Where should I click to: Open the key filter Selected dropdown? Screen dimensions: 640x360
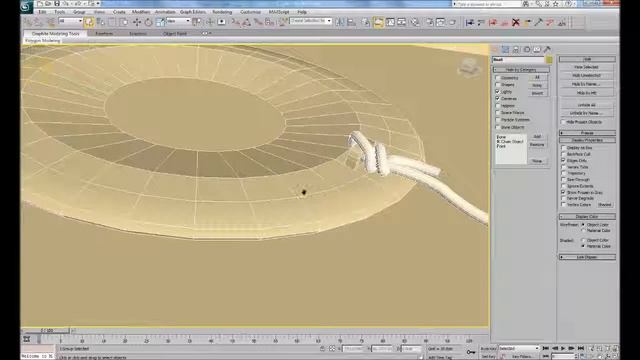[x=519, y=349]
